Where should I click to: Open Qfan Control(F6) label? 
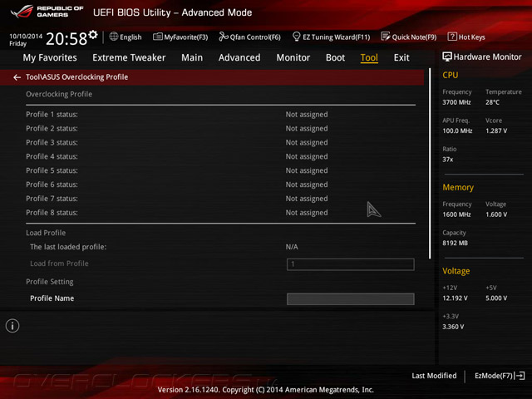click(x=255, y=37)
